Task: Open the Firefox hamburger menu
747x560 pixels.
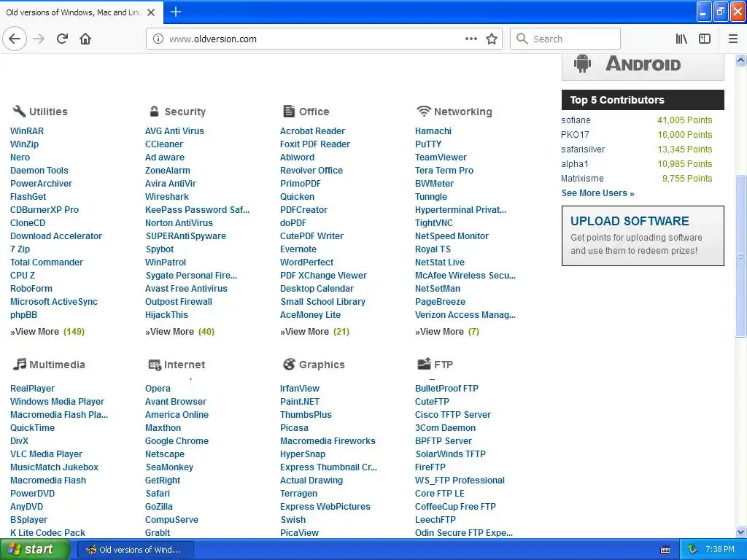Action: click(x=733, y=39)
